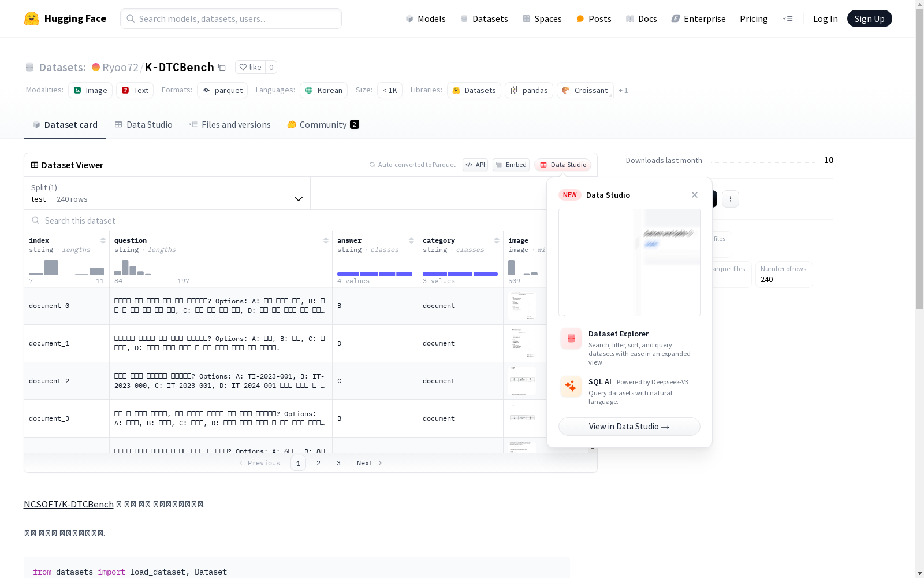Open the document_0 image thumbnail
The image size is (924, 578).
[x=522, y=306]
